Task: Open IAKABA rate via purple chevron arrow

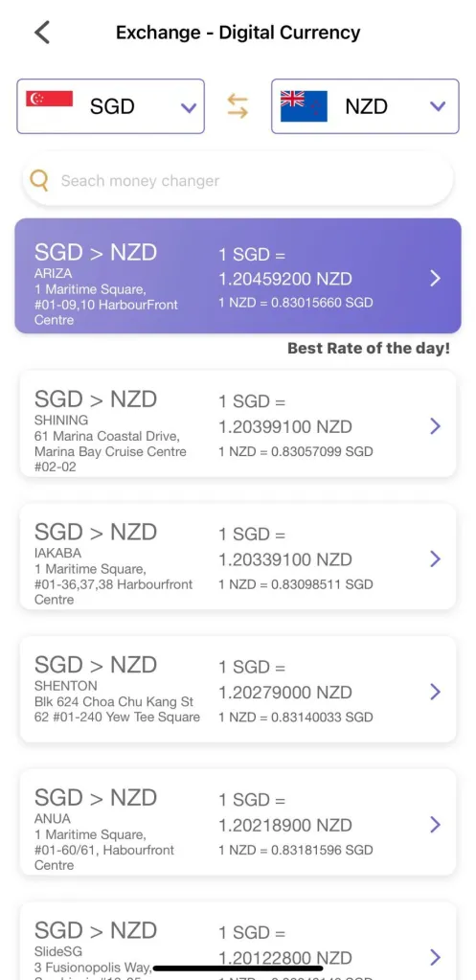Action: pos(436,558)
